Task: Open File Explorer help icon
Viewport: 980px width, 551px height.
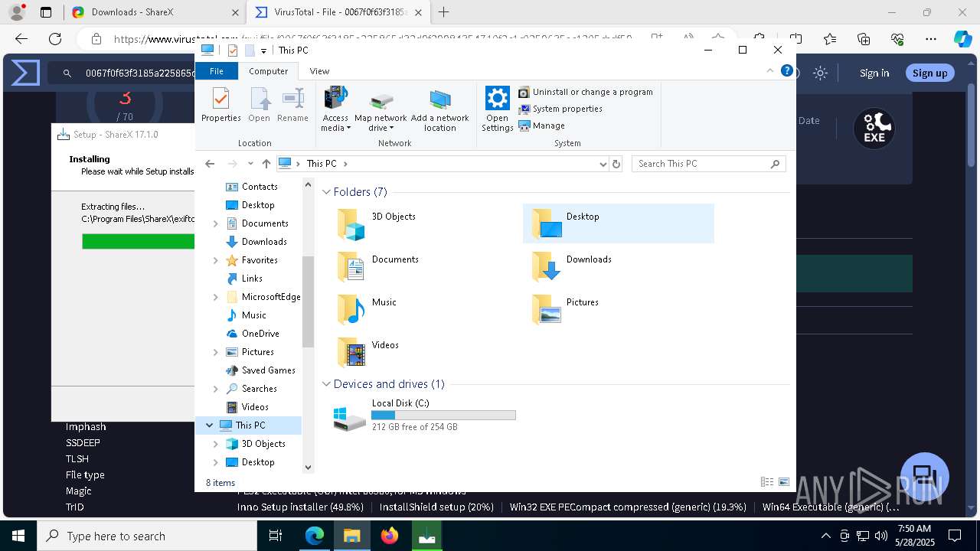Action: pos(786,70)
